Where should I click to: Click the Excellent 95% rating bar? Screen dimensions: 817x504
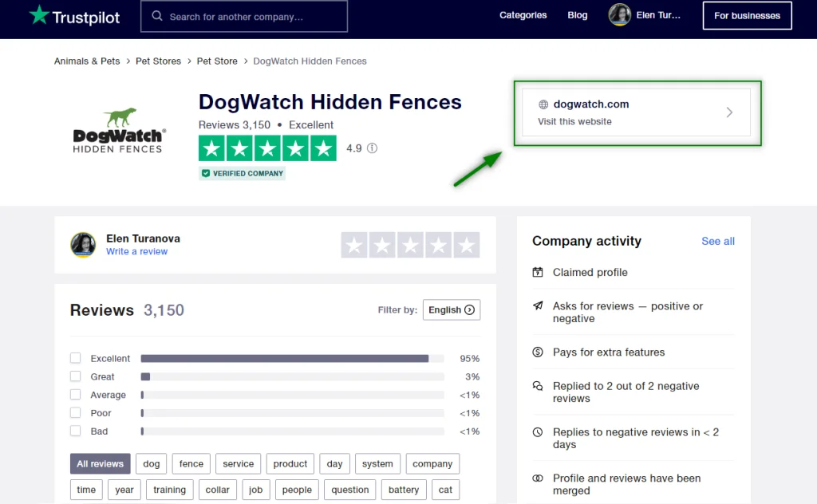coord(292,359)
